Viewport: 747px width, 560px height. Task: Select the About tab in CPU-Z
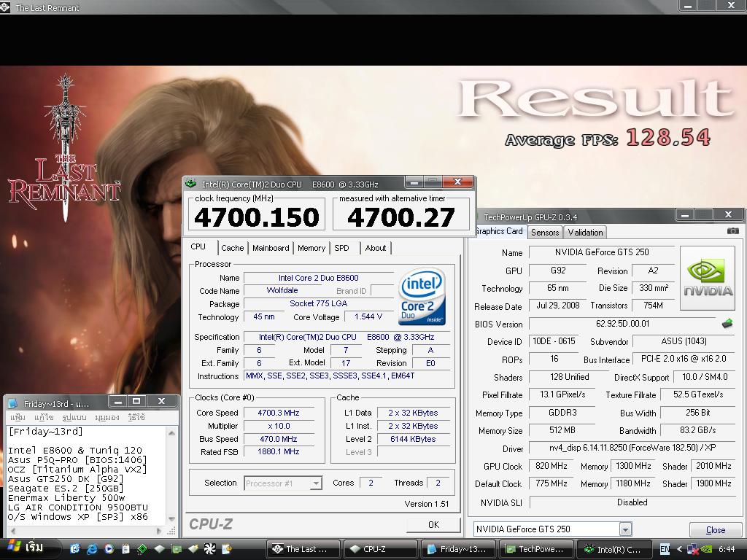pyautogui.click(x=376, y=248)
